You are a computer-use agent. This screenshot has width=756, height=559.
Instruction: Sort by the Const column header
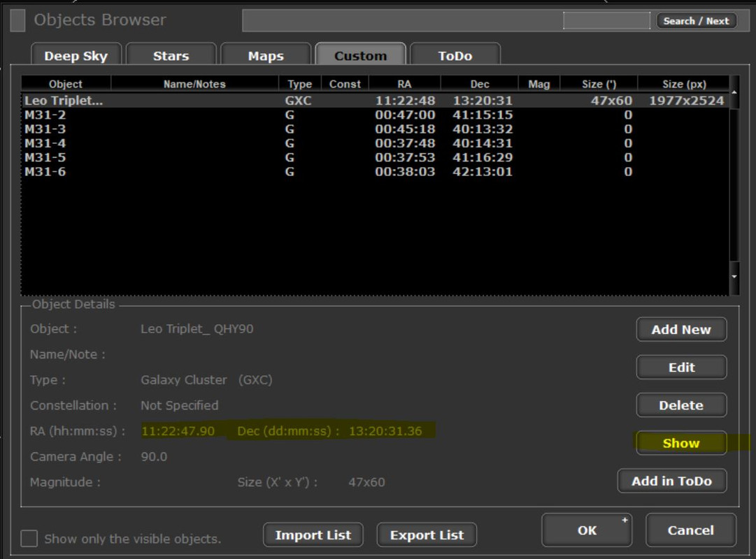pos(345,84)
